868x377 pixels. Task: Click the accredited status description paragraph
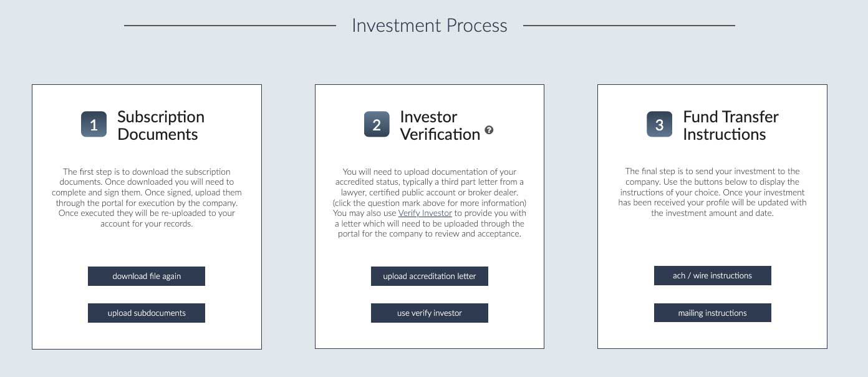[x=430, y=203]
